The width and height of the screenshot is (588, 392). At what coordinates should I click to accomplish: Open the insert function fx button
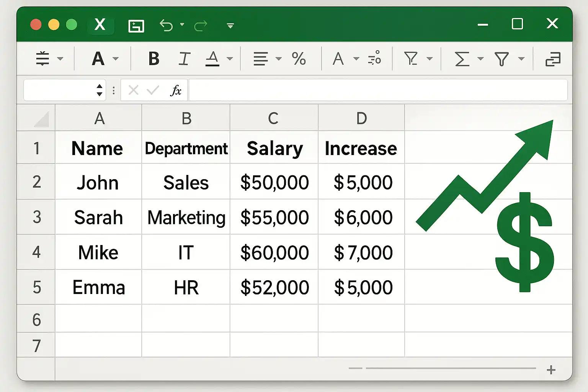point(176,90)
